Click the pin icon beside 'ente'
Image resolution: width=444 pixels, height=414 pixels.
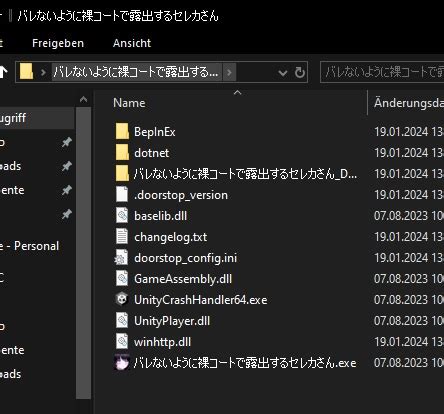[67, 190]
